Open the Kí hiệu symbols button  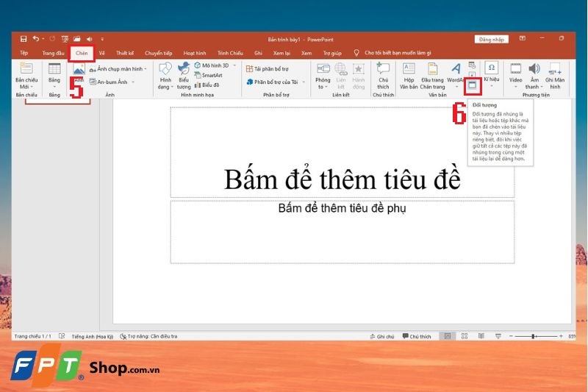(491, 75)
